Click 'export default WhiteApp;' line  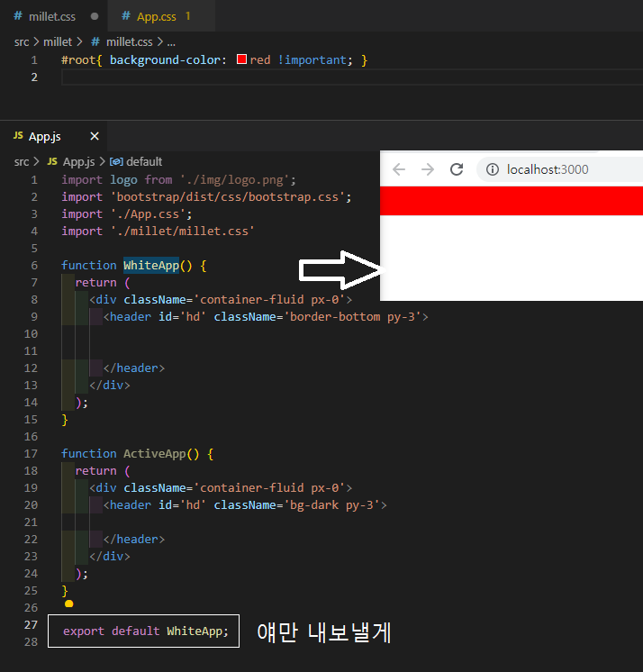pos(146,631)
